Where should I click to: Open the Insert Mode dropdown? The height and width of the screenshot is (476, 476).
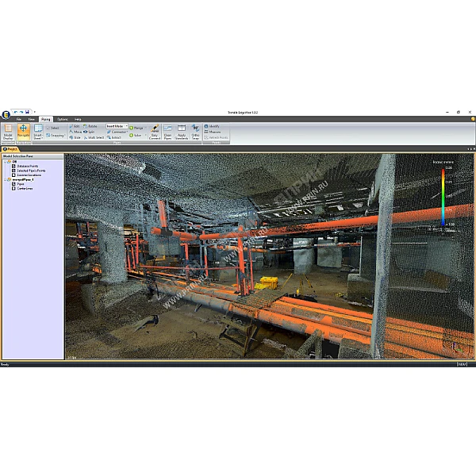(125, 125)
